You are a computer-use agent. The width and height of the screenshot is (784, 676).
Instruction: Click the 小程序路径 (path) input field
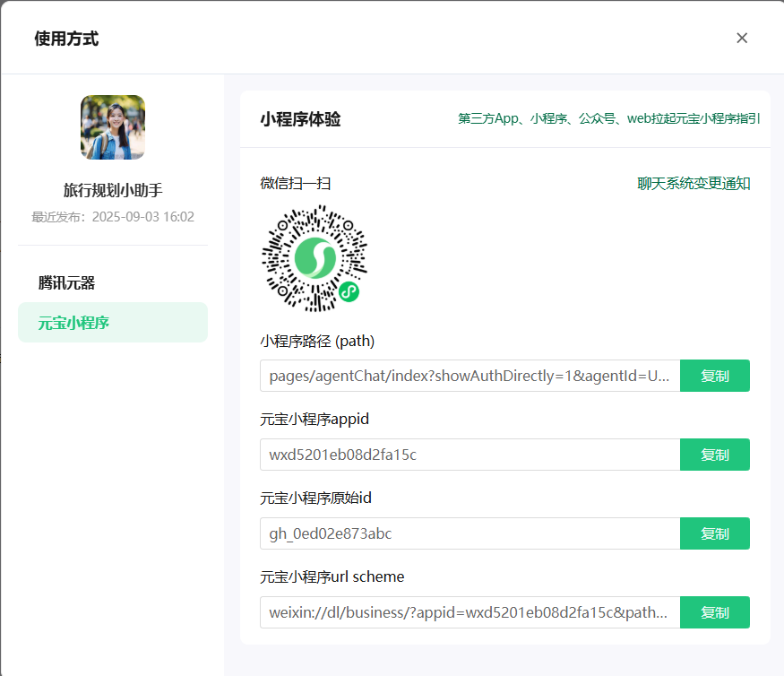[470, 376]
